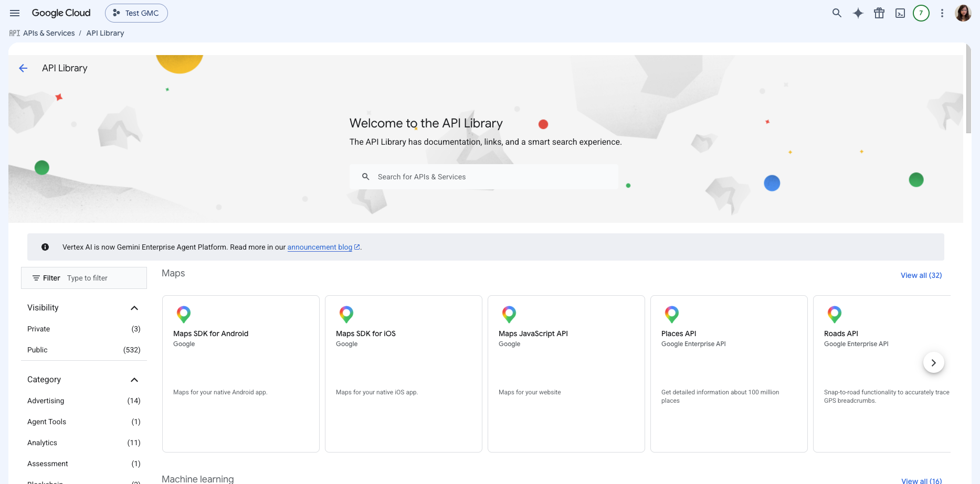This screenshot has height=484, width=980.
Task: Collapse the Visibility section
Action: pyautogui.click(x=134, y=308)
